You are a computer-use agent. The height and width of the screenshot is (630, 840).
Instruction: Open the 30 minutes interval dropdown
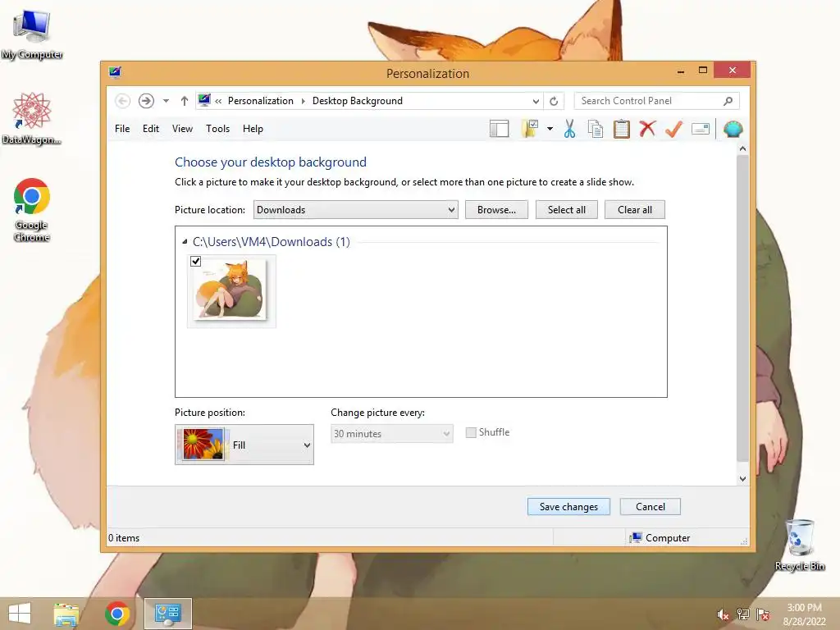click(391, 433)
